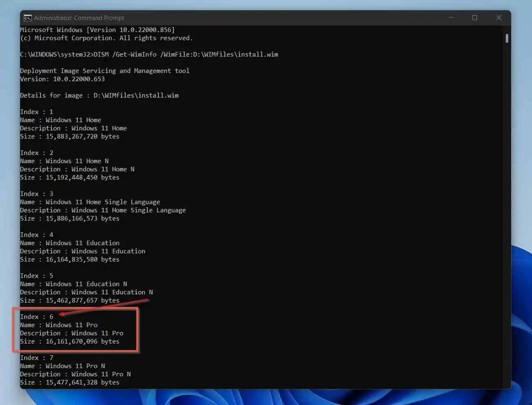Click 'Description : Windows 11 Education' line
This screenshot has width=532, height=405.
click(83, 251)
